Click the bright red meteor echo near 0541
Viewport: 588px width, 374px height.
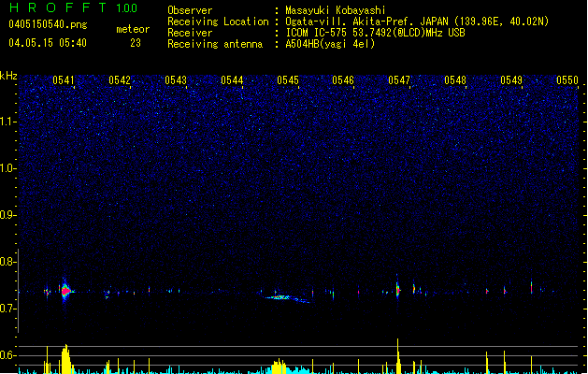[x=66, y=291]
